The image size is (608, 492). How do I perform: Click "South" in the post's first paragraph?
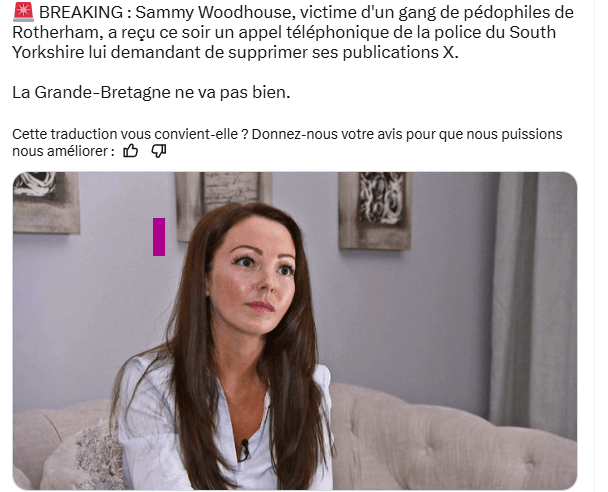coord(532,32)
